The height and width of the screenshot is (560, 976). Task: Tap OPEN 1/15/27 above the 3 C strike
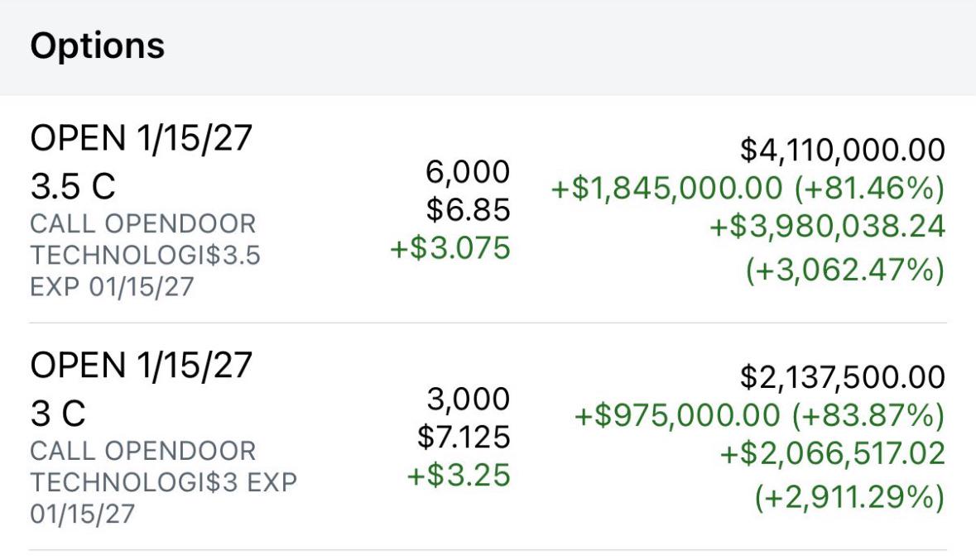(141, 365)
